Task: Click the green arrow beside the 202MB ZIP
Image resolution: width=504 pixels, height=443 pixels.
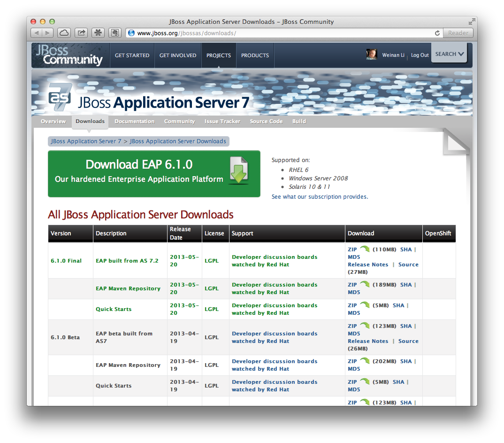Action: 365,361
